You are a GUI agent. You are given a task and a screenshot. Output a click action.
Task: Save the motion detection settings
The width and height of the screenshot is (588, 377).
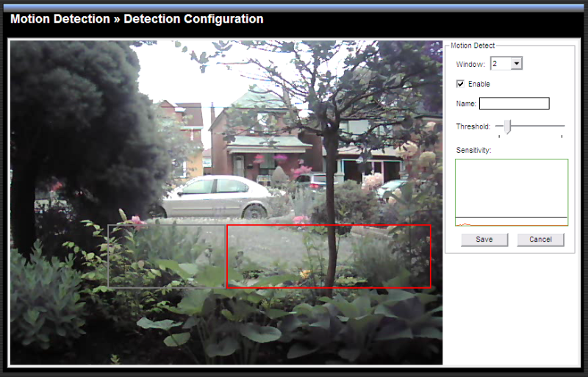click(484, 240)
